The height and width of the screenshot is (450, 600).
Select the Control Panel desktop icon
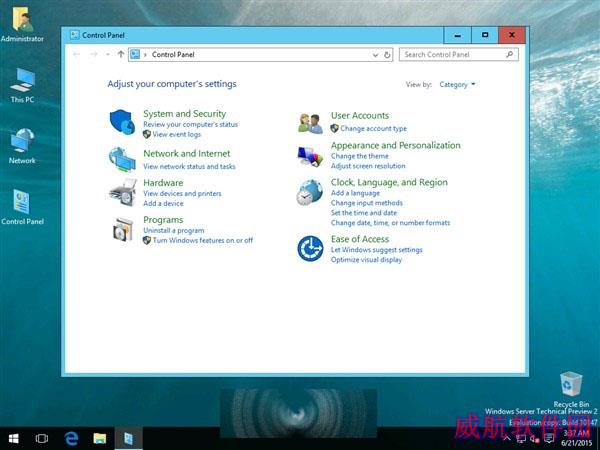(x=22, y=201)
